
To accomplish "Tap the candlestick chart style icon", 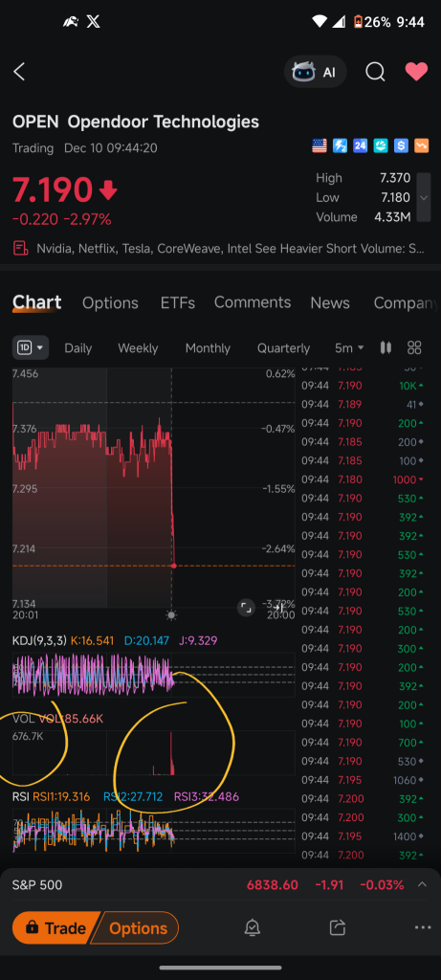I will [386, 347].
